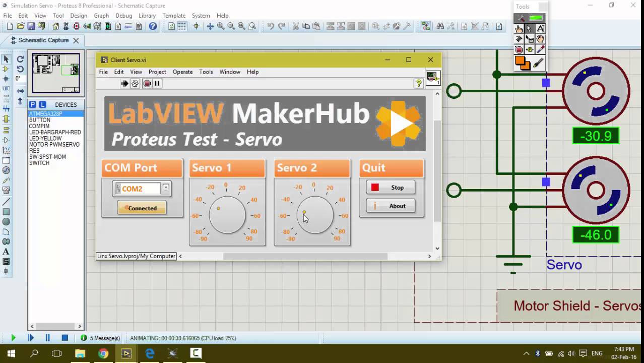The width and height of the screenshot is (644, 363).
Task: Click the Zoom Out magnifier icon
Action: click(231, 26)
